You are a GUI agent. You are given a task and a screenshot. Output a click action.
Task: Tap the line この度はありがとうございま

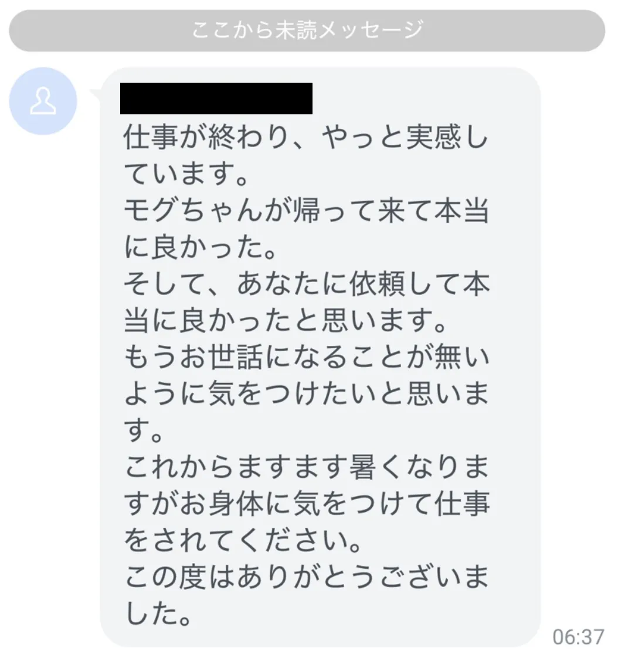click(x=306, y=577)
